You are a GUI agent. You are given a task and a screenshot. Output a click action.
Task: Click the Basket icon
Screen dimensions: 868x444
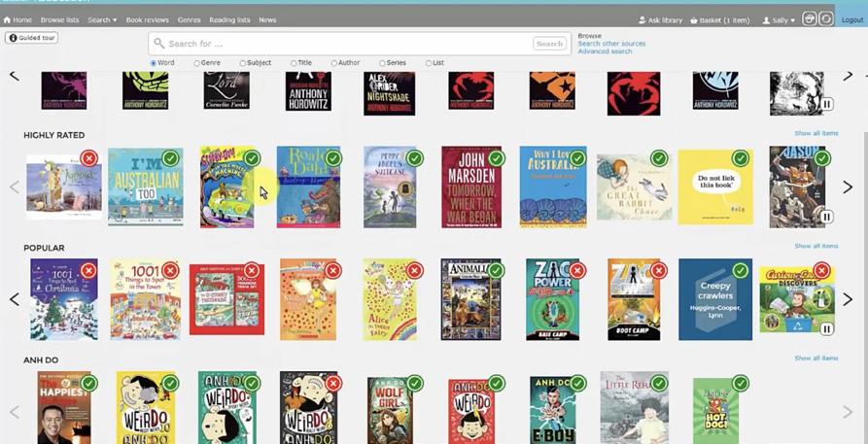pos(694,20)
